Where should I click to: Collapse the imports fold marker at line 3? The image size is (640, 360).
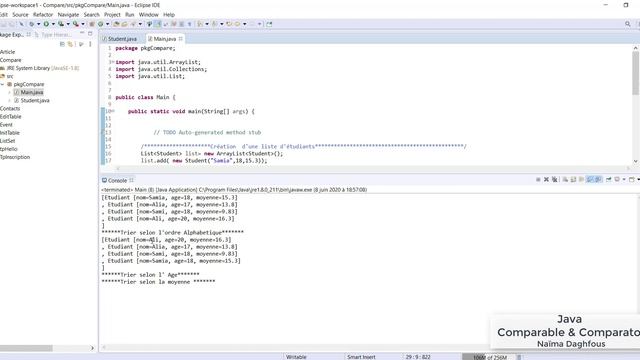coord(113,62)
